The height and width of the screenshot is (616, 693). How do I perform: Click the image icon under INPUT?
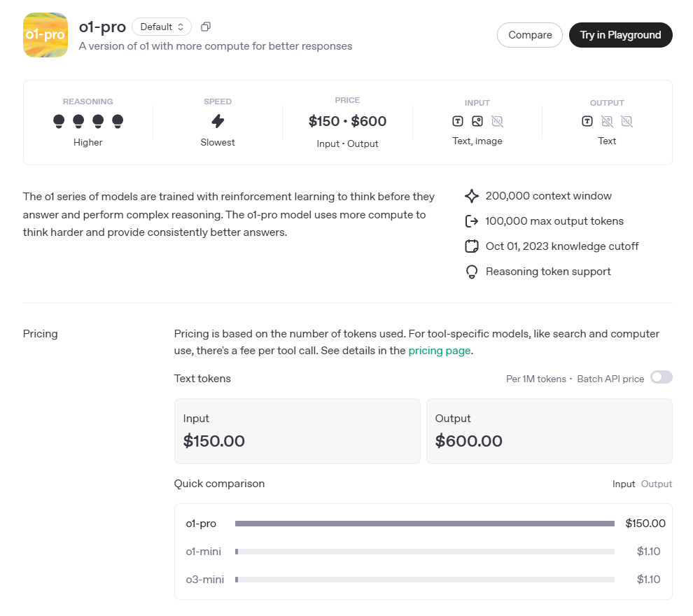tap(477, 121)
